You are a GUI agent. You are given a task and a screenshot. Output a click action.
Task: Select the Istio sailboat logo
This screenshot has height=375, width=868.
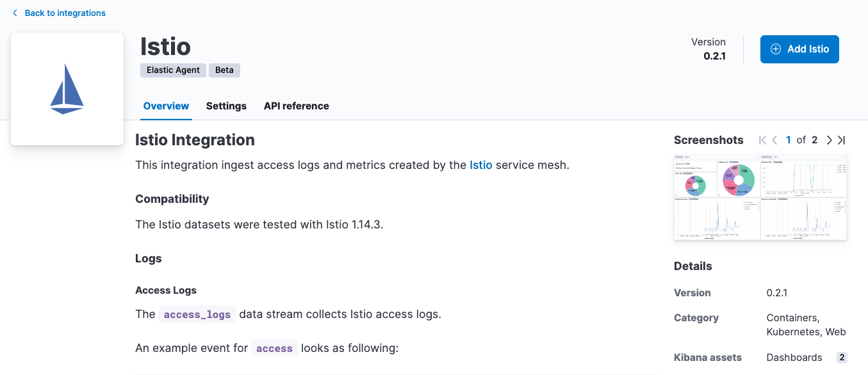pyautogui.click(x=67, y=88)
